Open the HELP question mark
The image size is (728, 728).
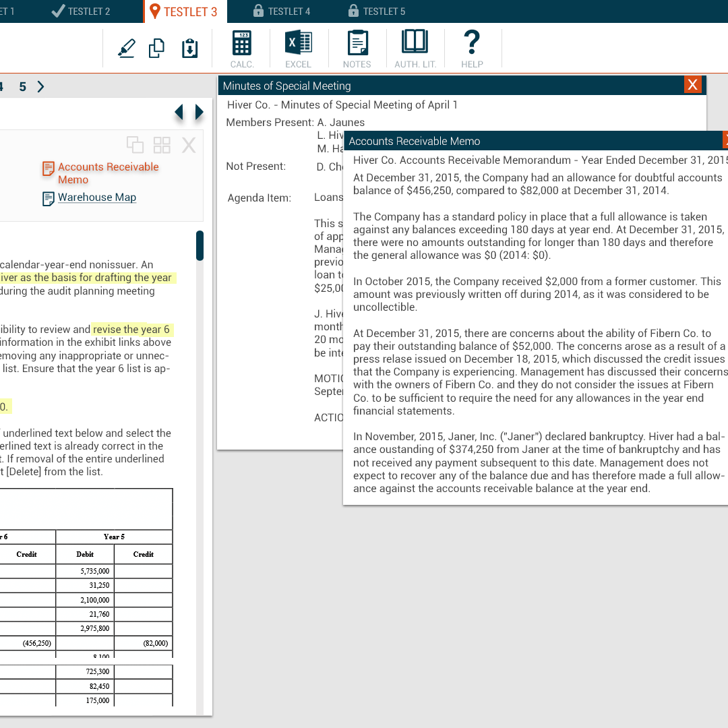tap(472, 49)
